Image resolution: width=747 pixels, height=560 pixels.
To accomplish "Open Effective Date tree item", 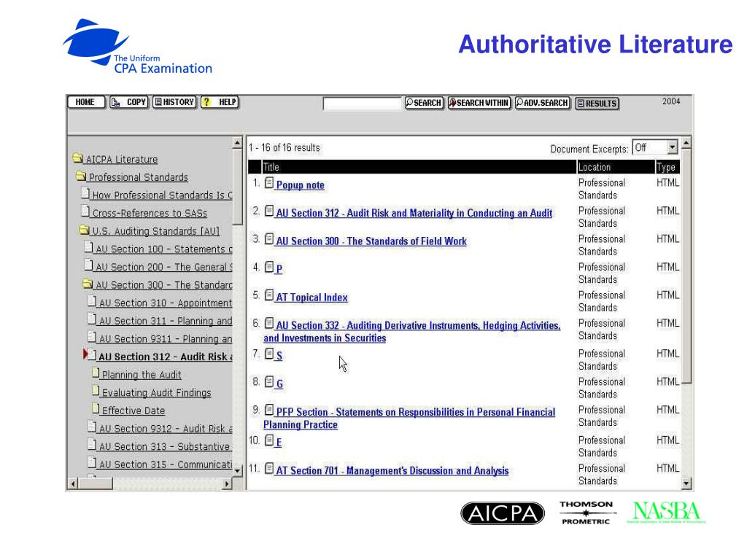I will [x=133, y=411].
